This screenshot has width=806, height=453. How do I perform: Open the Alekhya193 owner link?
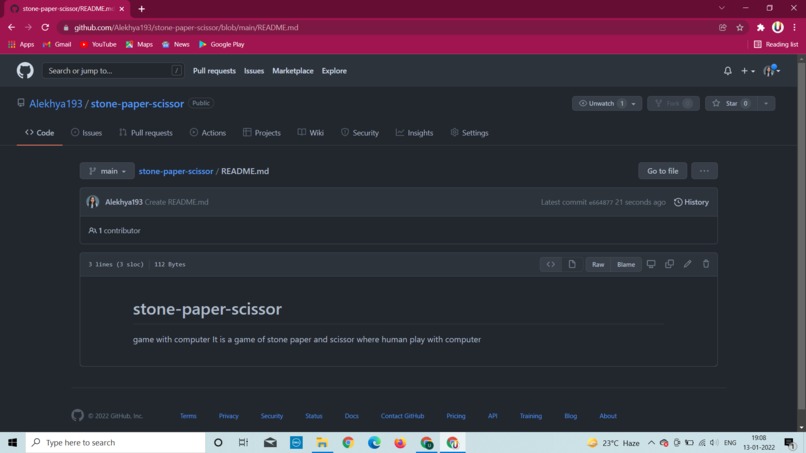[56, 103]
